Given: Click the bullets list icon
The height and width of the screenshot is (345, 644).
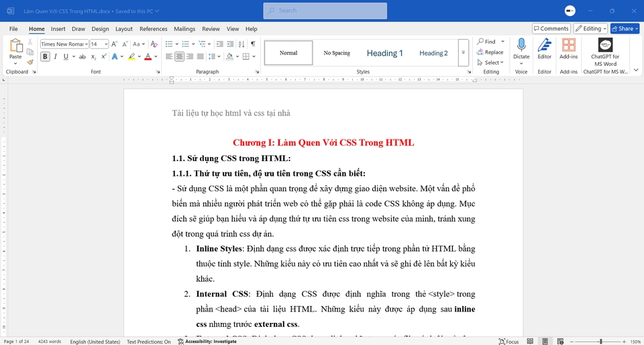Looking at the screenshot, I should (169, 44).
